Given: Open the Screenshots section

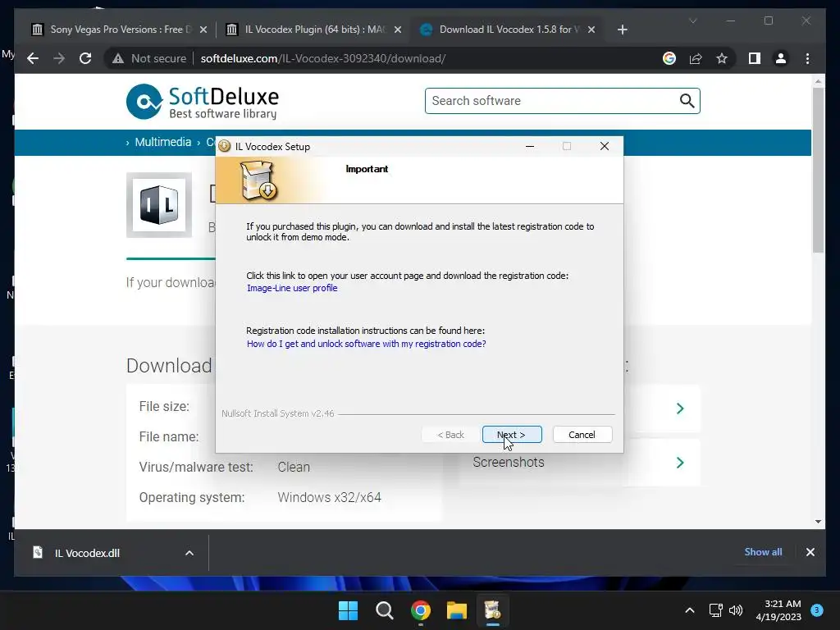Looking at the screenshot, I should (509, 463).
